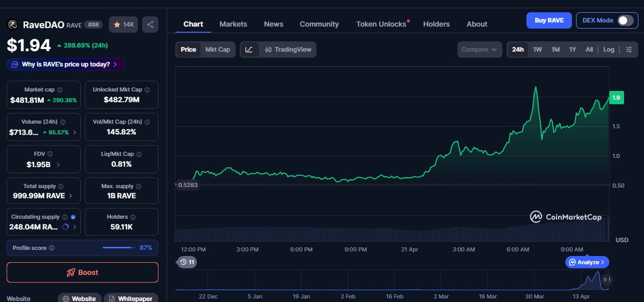The width and height of the screenshot is (644, 302).
Task: Select the 1W time range
Action: (537, 50)
